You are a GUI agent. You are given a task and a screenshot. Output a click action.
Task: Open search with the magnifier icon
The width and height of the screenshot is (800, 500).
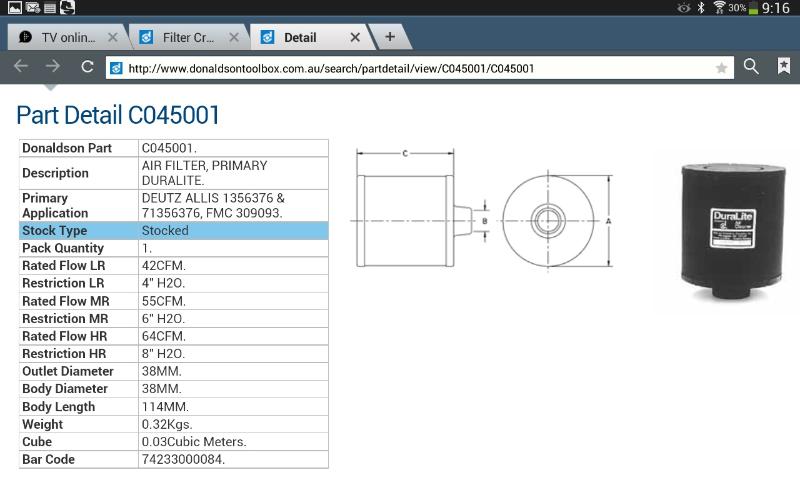[x=751, y=66]
